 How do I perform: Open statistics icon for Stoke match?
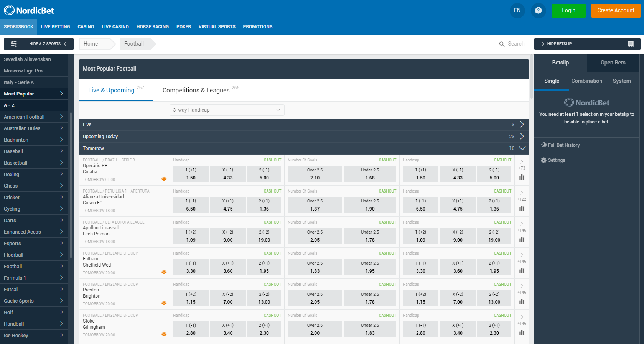(x=522, y=332)
